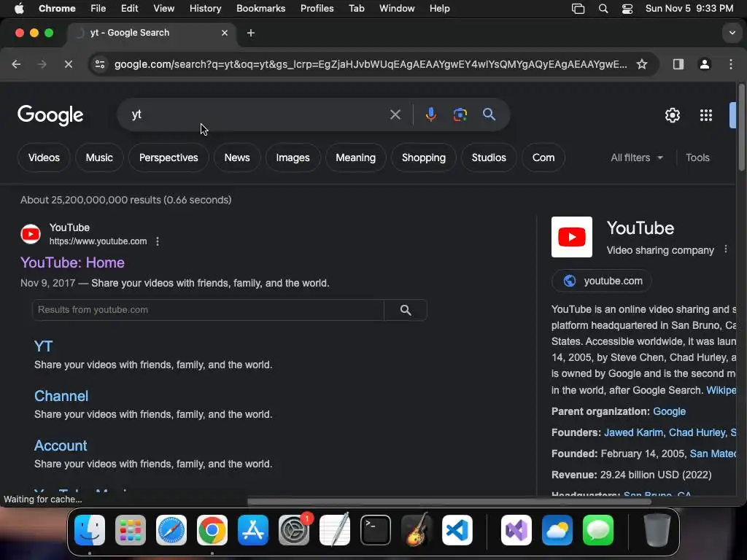The height and width of the screenshot is (560, 747).
Task: Click the YouTube result favicon
Action: point(31,234)
